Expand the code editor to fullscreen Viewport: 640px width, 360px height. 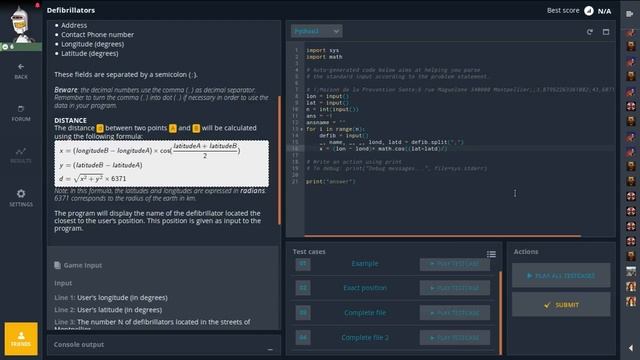pyautogui.click(x=606, y=31)
